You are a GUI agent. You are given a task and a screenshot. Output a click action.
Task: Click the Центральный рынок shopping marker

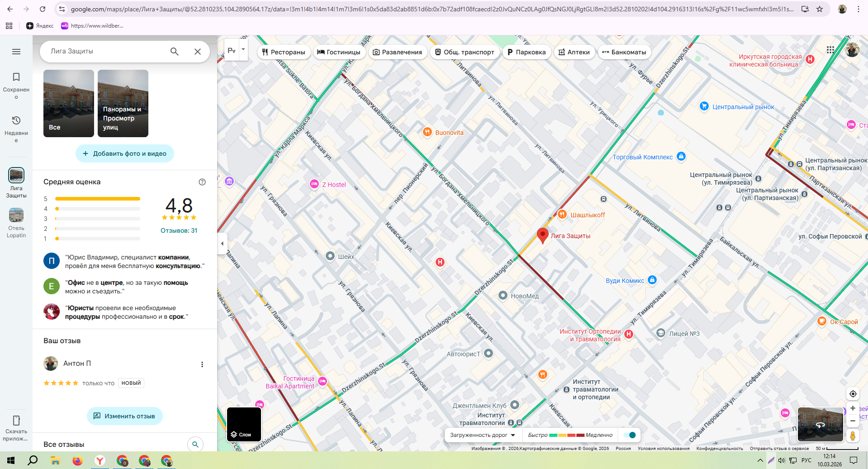point(704,106)
